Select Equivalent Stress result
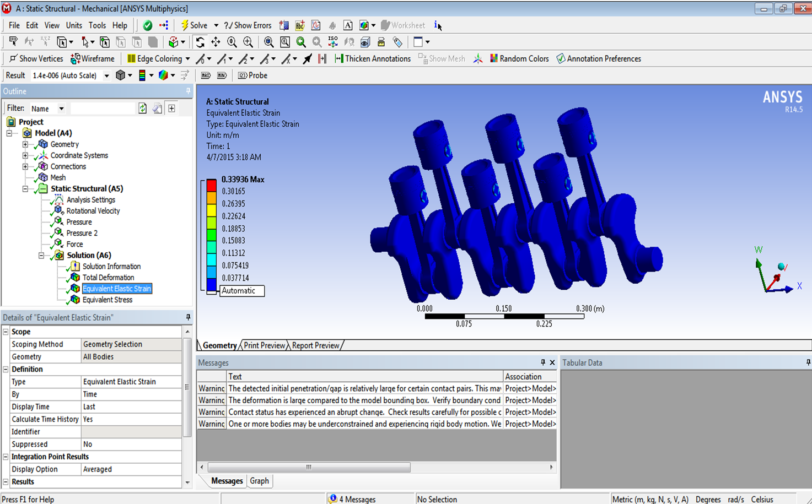This screenshot has height=504, width=812. (x=107, y=300)
